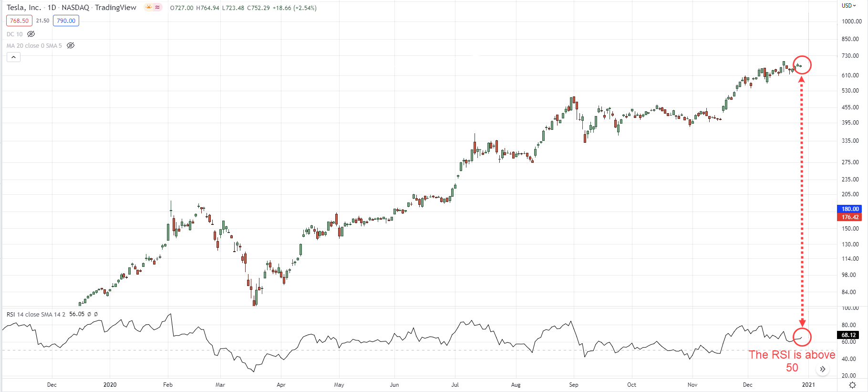
Task: Click 98.00 on the price axis
Action: 849,275
